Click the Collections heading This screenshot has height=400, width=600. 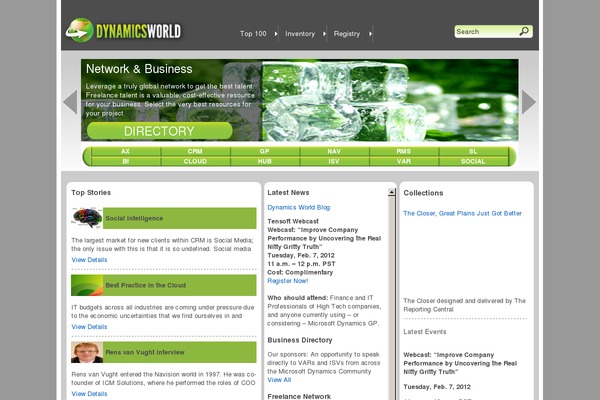423,193
